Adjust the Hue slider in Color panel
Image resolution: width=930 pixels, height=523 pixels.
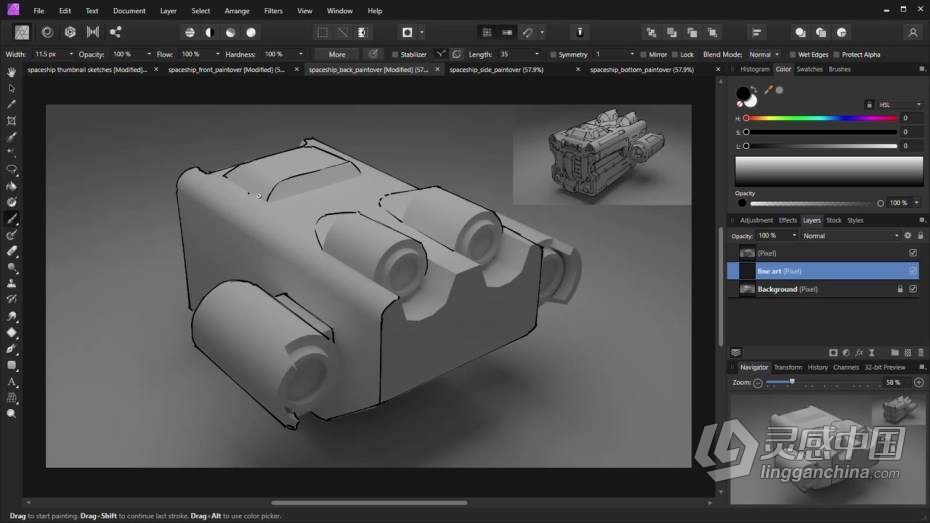tap(821, 119)
